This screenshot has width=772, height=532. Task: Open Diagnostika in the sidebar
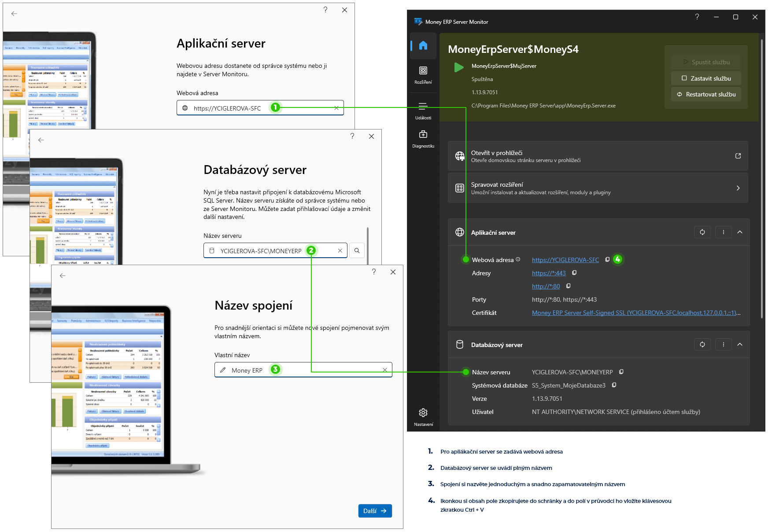pyautogui.click(x=423, y=139)
